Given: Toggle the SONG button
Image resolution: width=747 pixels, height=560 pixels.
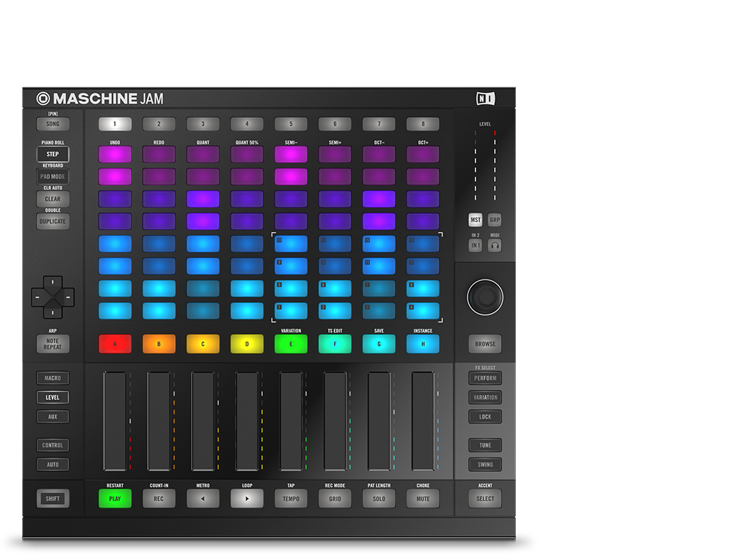Looking at the screenshot, I should 53,123.
